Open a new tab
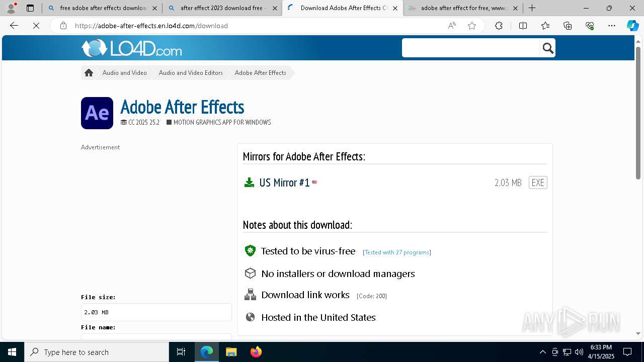 click(532, 8)
